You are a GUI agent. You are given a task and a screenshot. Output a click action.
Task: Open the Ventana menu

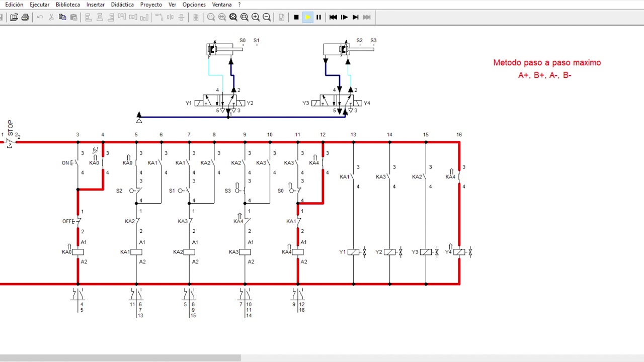(x=222, y=5)
